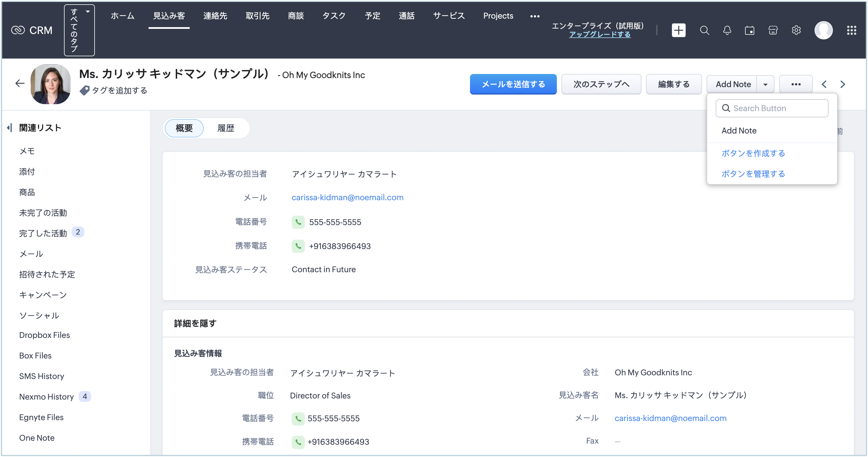
Task: Open 完了した活動 in related list
Action: (x=43, y=233)
